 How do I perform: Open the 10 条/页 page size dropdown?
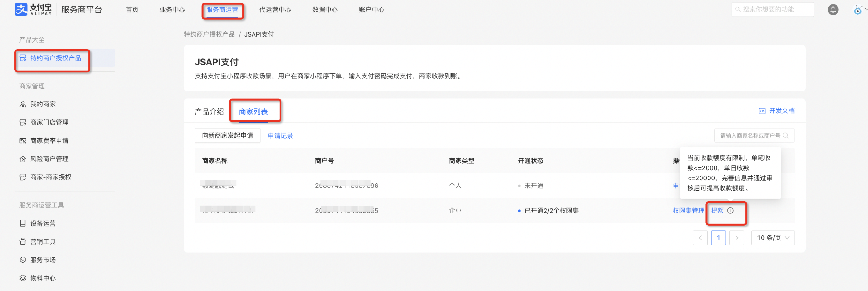[x=773, y=238]
